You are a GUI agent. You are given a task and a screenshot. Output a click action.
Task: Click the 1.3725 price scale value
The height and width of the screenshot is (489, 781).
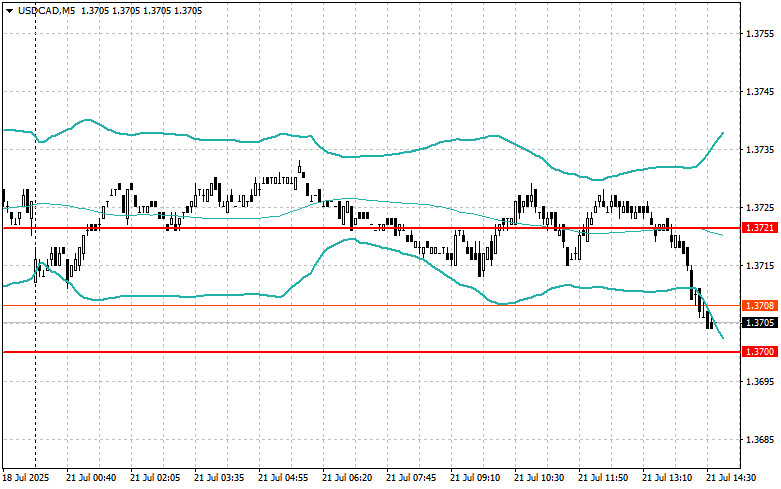pos(760,207)
